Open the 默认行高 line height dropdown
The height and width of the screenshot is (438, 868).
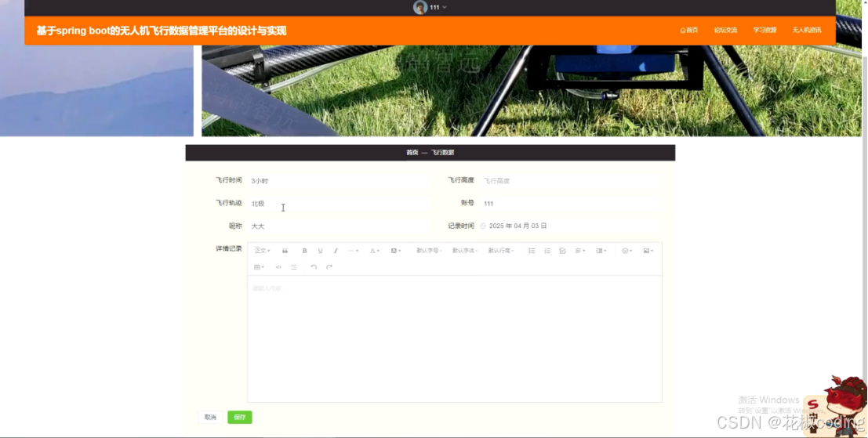pos(501,251)
